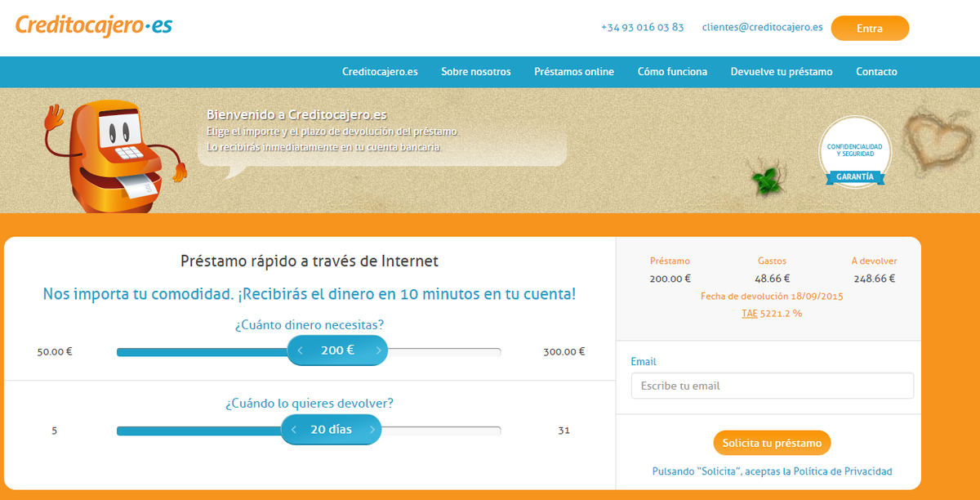Click the 20 días slider handle
Viewport: 980px width, 500px height.
coord(331,430)
